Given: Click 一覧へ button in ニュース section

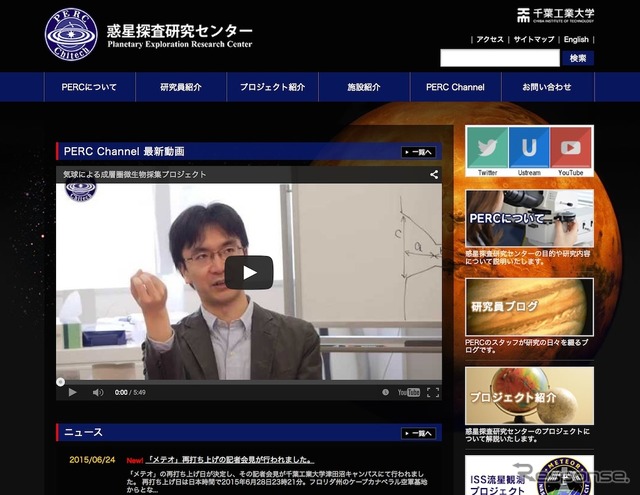Looking at the screenshot, I should pos(418,433).
